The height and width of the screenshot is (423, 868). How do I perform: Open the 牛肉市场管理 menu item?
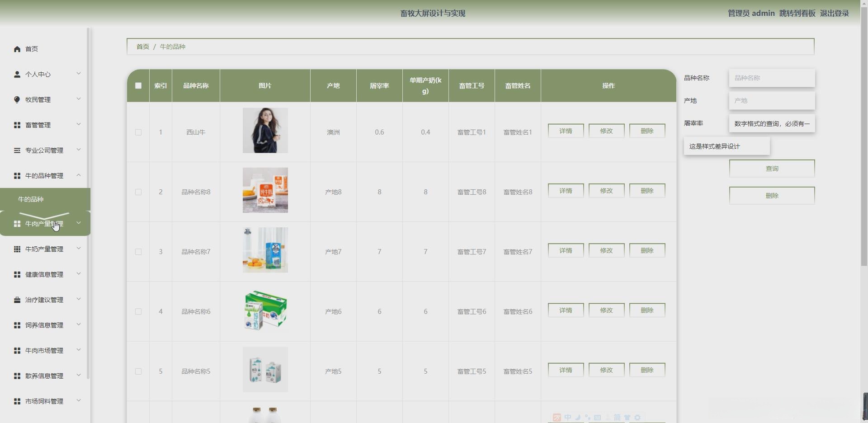coord(43,350)
